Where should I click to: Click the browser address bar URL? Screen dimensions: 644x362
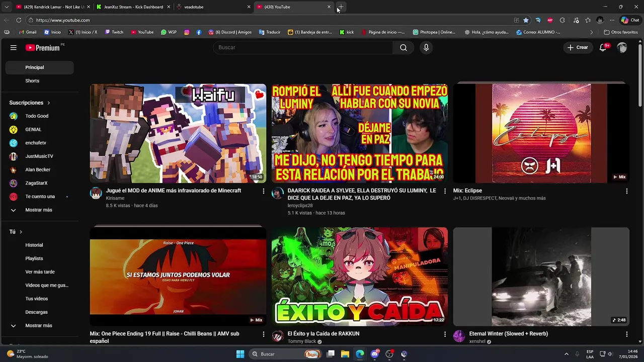point(63,20)
